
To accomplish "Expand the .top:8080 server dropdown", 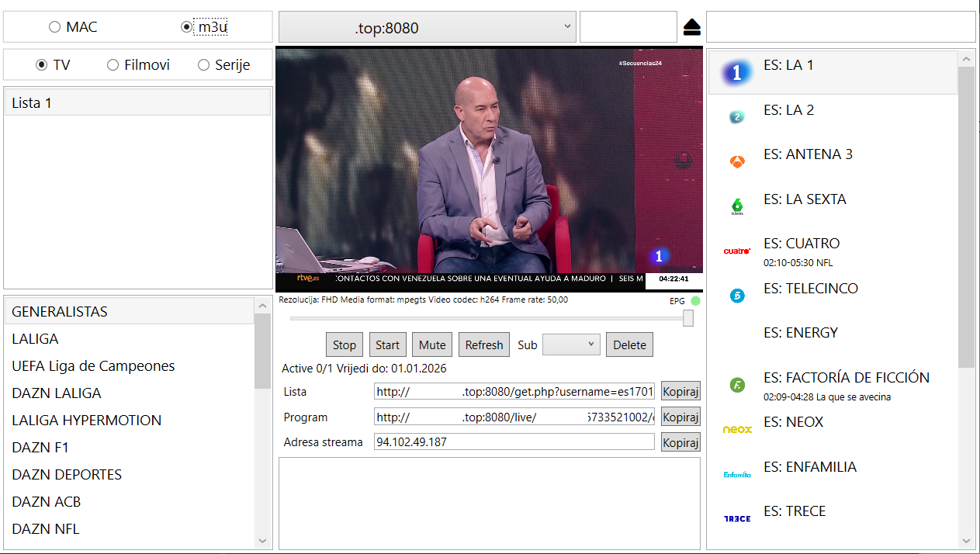I will coord(427,28).
